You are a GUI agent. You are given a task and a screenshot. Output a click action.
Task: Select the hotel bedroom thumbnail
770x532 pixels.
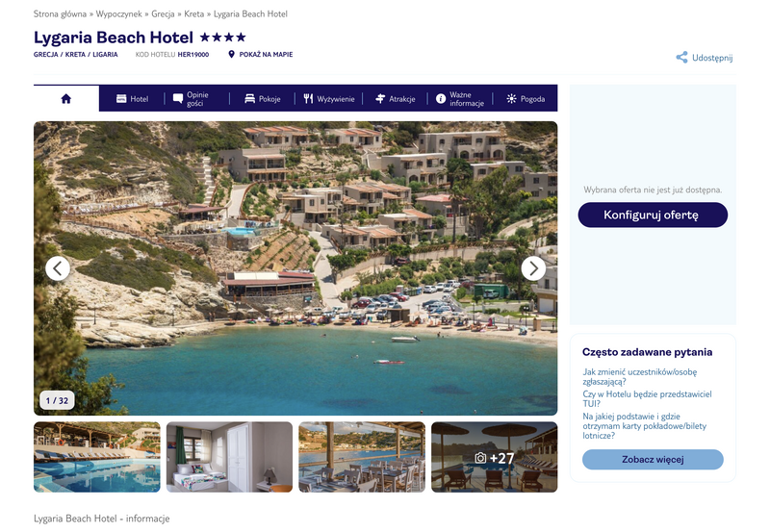pyautogui.click(x=229, y=457)
